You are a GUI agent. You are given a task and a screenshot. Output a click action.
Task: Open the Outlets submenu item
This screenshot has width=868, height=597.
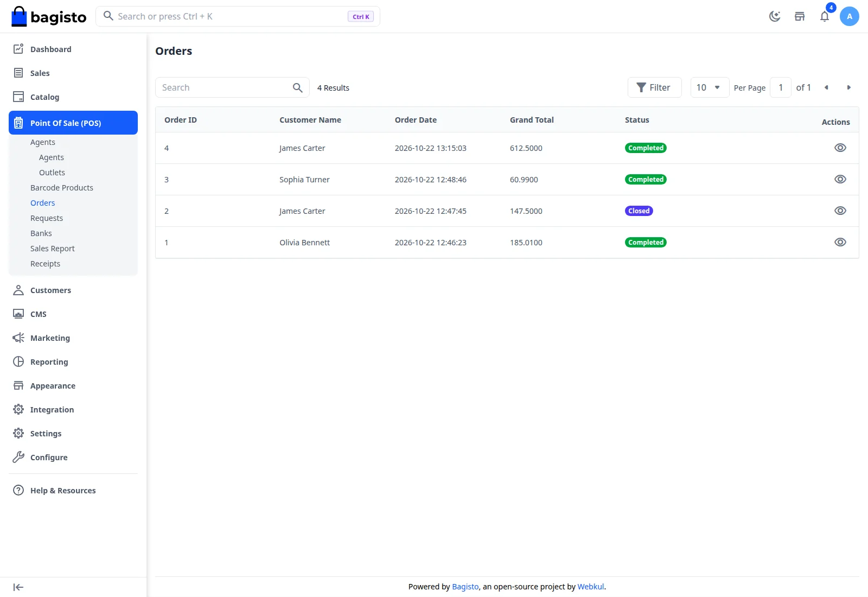[x=52, y=173]
